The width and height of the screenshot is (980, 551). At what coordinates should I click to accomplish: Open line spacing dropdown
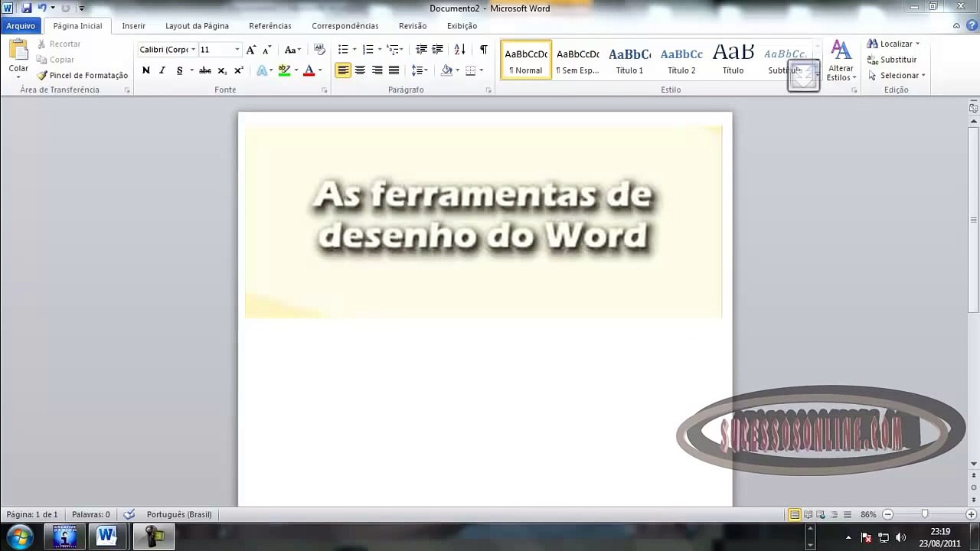point(419,70)
